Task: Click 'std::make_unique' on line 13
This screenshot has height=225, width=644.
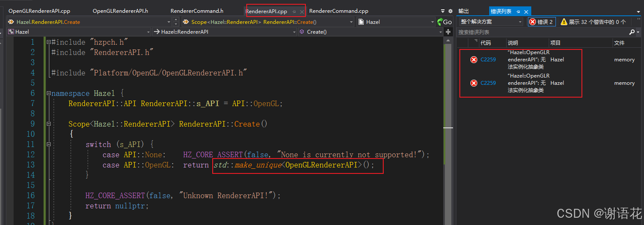Action: point(247,165)
